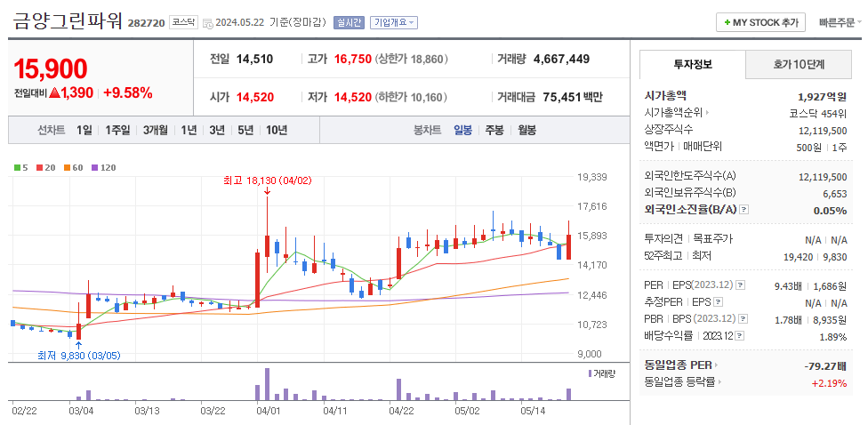The width and height of the screenshot is (868, 425).
Task: Click the orange 60-day moving average legend marker
Action: click(67, 168)
